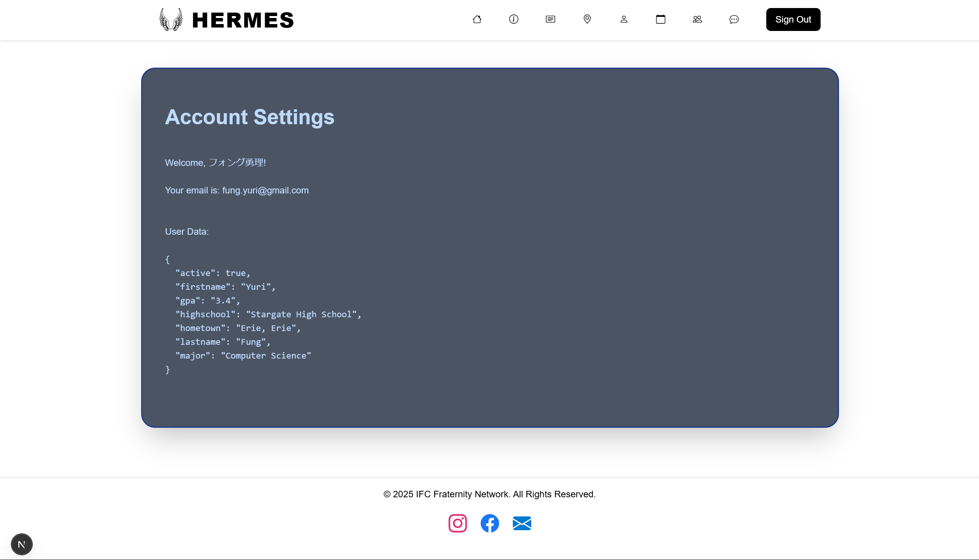View your profile via the user icon

point(624,19)
